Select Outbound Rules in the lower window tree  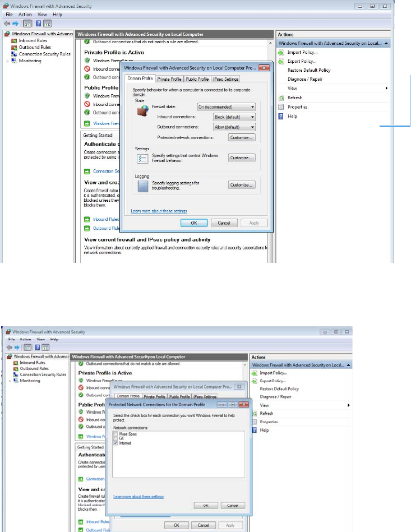click(34, 368)
